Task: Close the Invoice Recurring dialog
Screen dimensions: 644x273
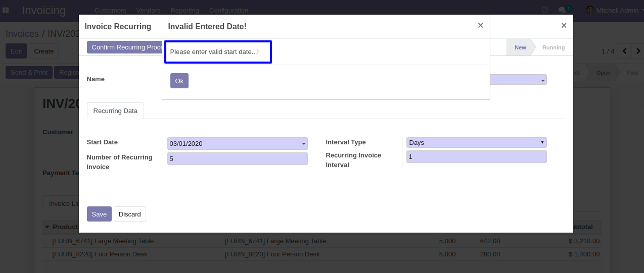Action: 564,26
